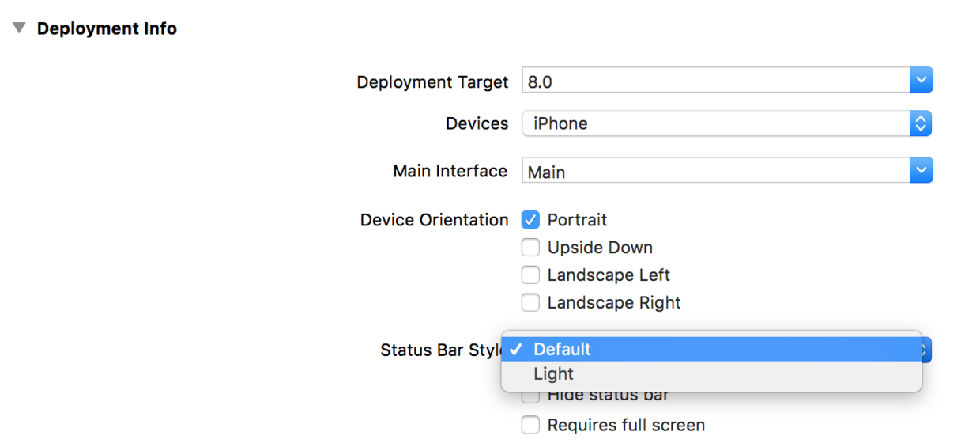Collapse the Deployment Info disclosure triangle
The width and height of the screenshot is (980, 447).
pos(20,28)
